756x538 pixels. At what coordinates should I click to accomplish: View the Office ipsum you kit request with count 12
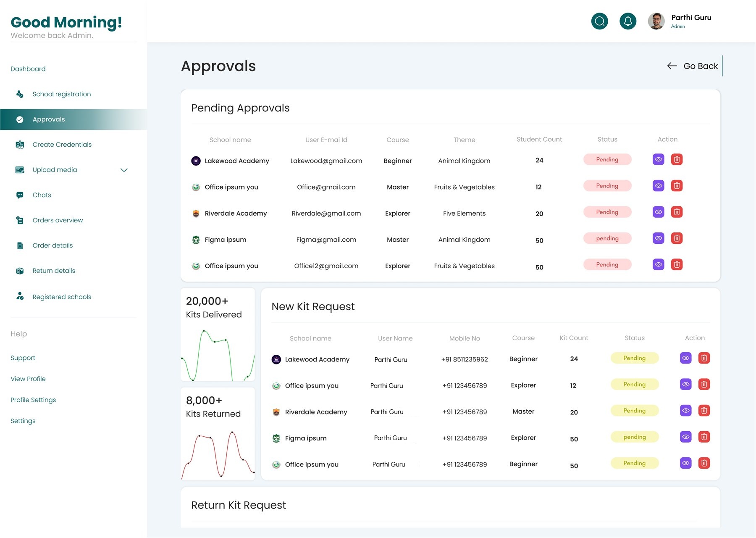click(686, 384)
